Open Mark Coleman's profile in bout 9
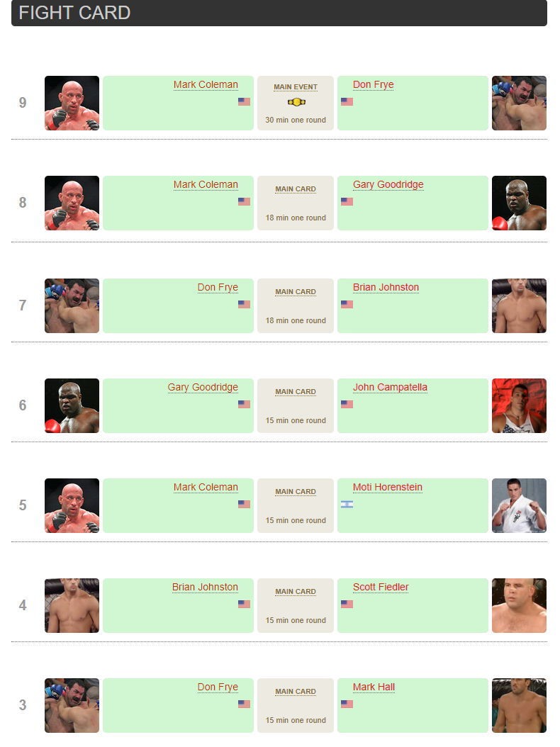Screen dimensions: 560x747 pyautogui.click(x=206, y=85)
